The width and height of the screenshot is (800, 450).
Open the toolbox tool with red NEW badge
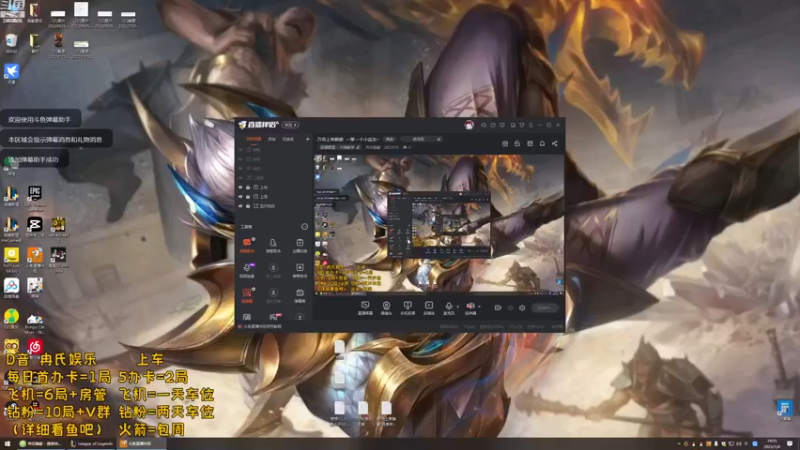[274, 317]
